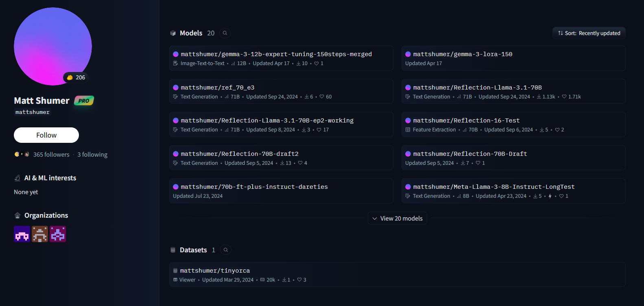The image size is (644, 306).
Task: Open gemma-3-12b-expert-tuning-150steps-merged model
Action: pos(281,58)
